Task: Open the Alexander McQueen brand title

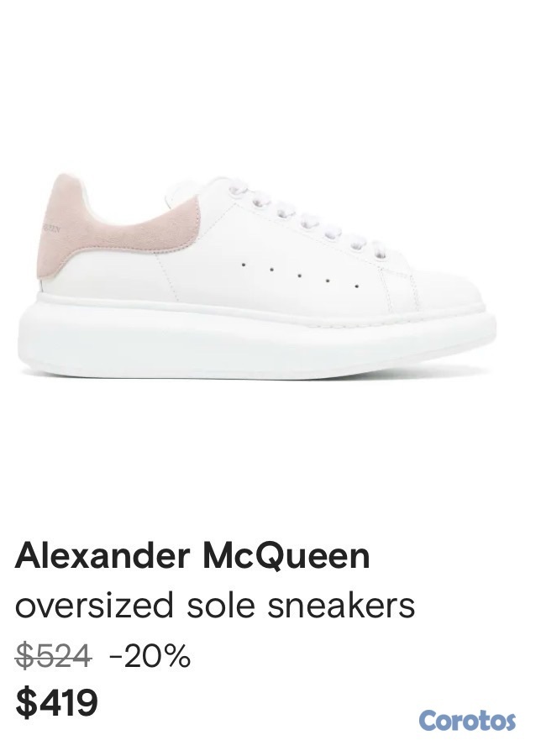Action: coord(192,556)
